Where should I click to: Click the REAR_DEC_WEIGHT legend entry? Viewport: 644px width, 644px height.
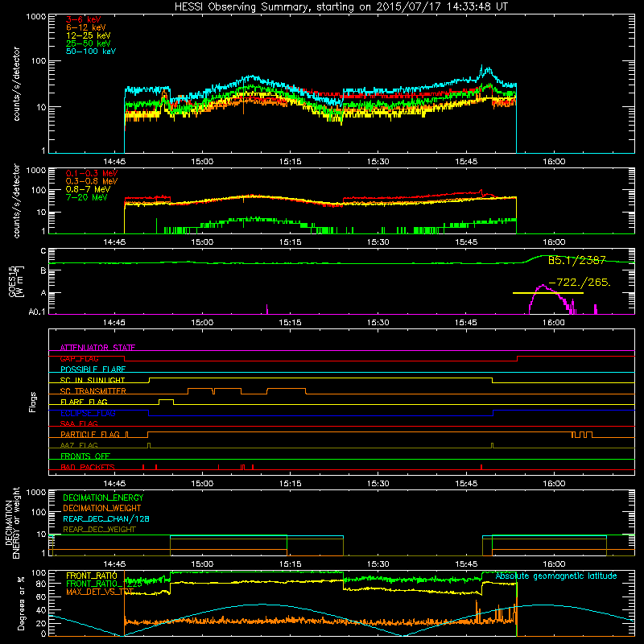(x=99, y=530)
